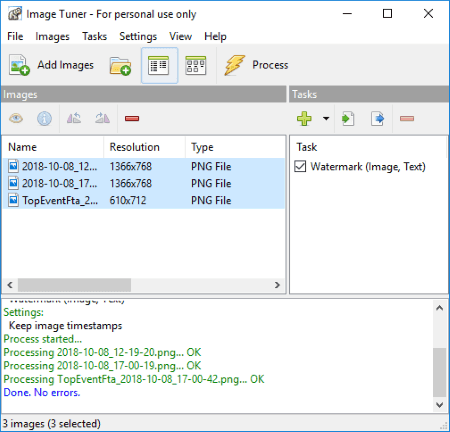Open the View menu
The width and height of the screenshot is (450, 432).
click(180, 36)
